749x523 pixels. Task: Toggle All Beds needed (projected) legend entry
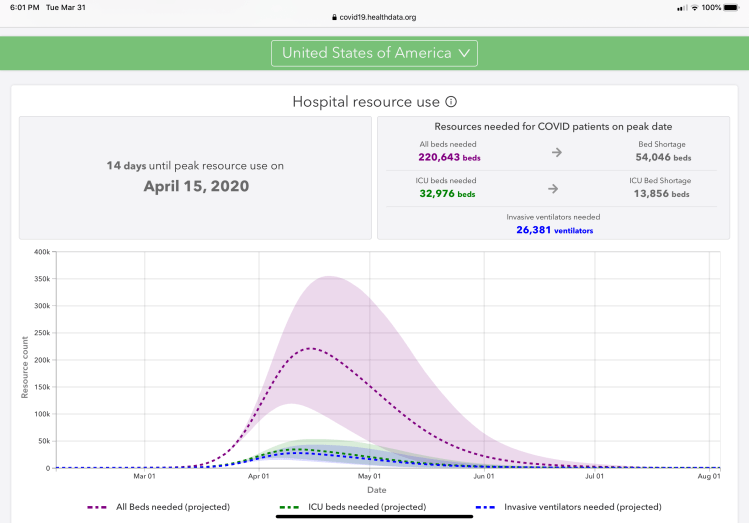(158, 507)
